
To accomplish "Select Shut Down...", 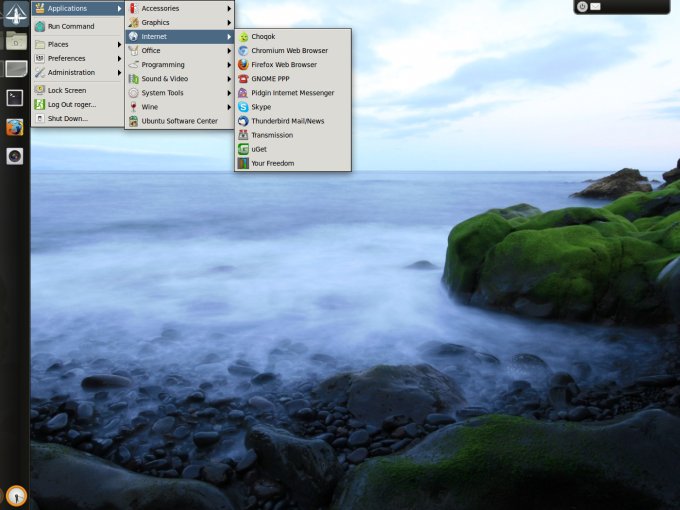I will click(x=78, y=118).
